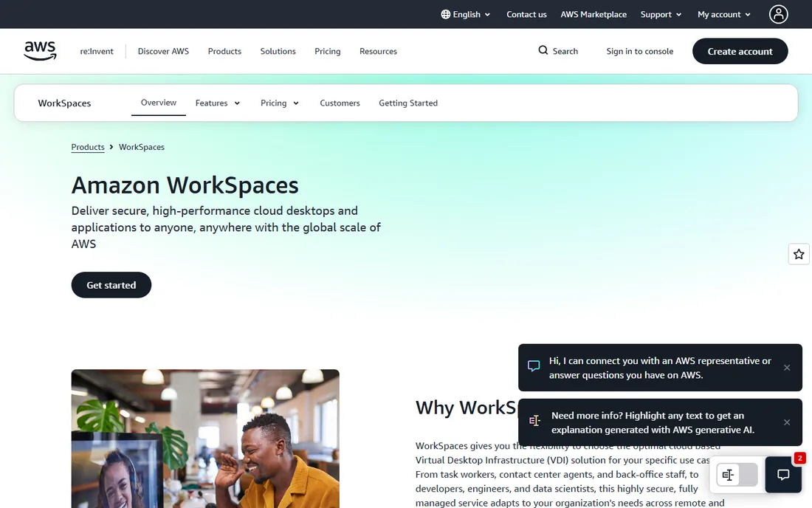
Task: Open the Products menu in main navigation
Action: coord(224,51)
